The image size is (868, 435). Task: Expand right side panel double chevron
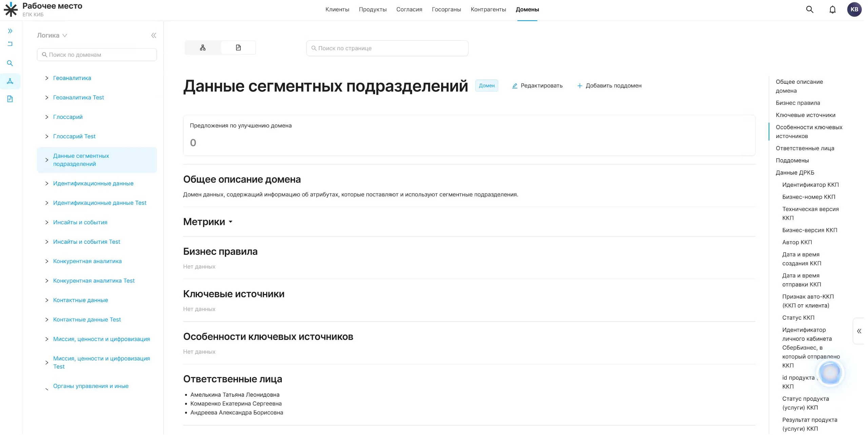click(859, 331)
